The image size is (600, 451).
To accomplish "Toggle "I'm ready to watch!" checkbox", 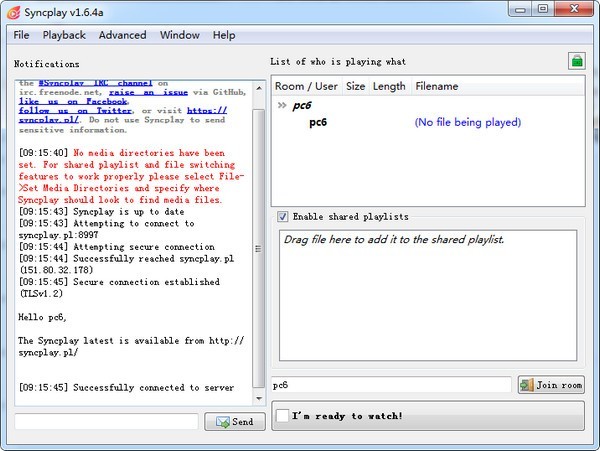I will (x=284, y=415).
